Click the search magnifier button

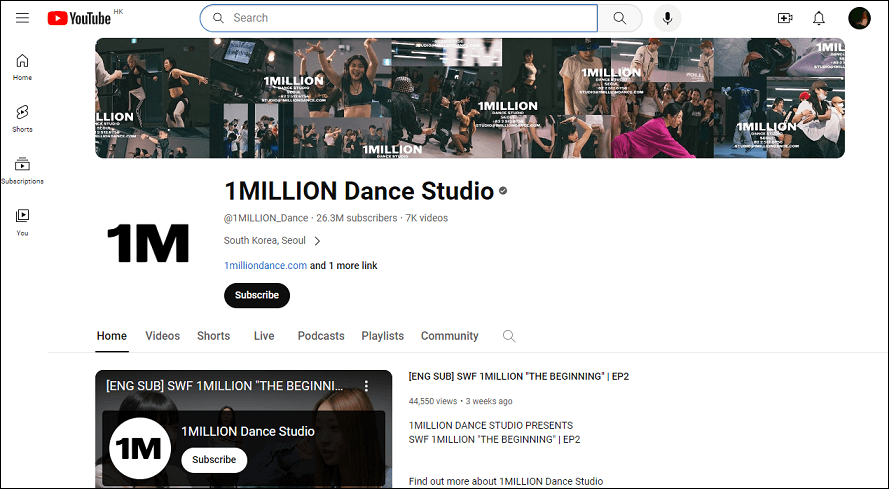point(620,18)
